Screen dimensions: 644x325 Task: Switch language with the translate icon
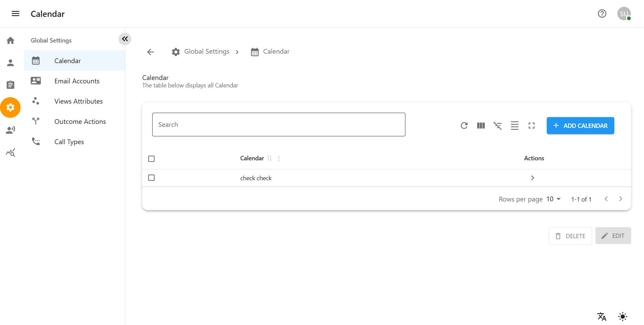(x=601, y=317)
